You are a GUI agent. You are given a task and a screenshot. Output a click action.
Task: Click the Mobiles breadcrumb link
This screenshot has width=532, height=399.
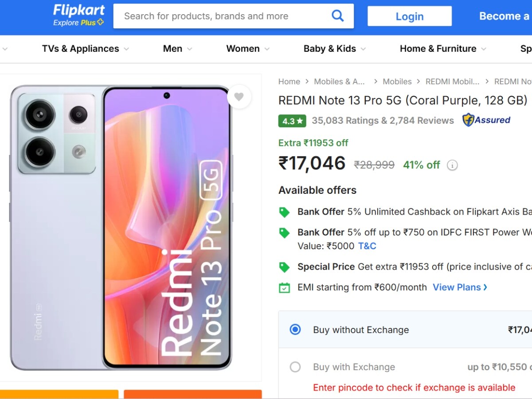tap(397, 82)
